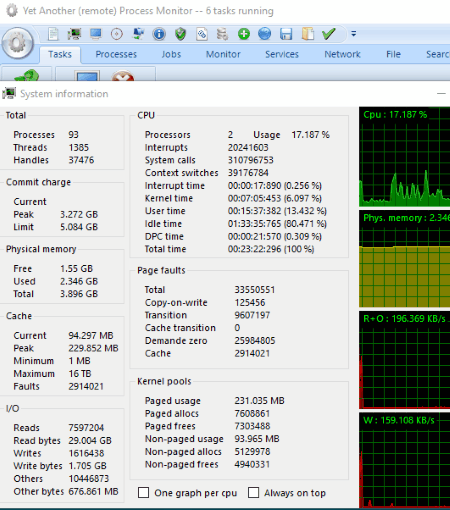Click the red X ribbon button
450x510 pixels.
123,76
